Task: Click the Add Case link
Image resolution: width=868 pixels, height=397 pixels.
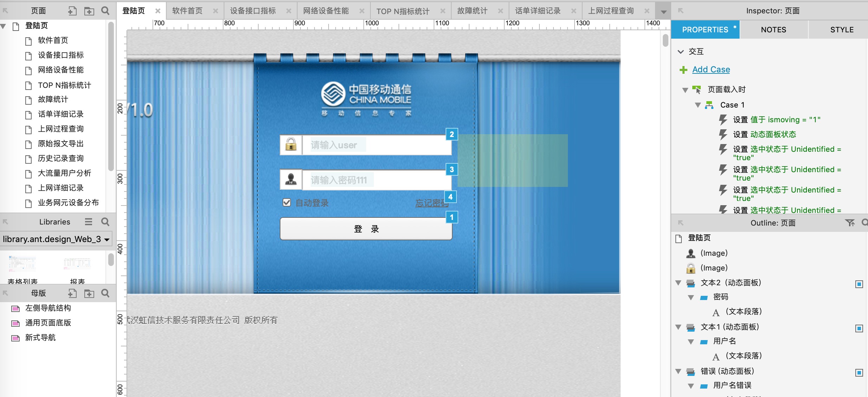Action: [x=711, y=70]
